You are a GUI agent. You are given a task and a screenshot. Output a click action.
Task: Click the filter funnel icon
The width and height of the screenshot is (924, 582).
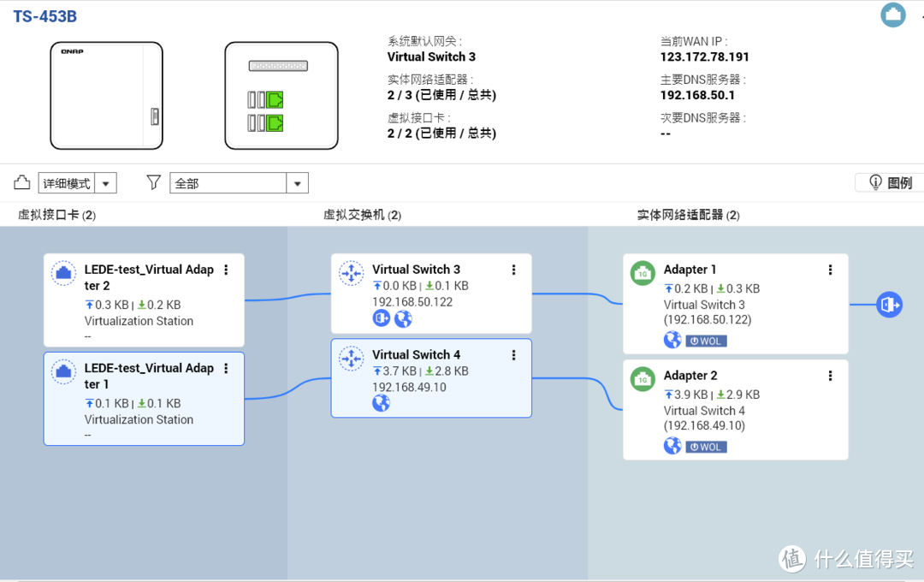pos(153,182)
